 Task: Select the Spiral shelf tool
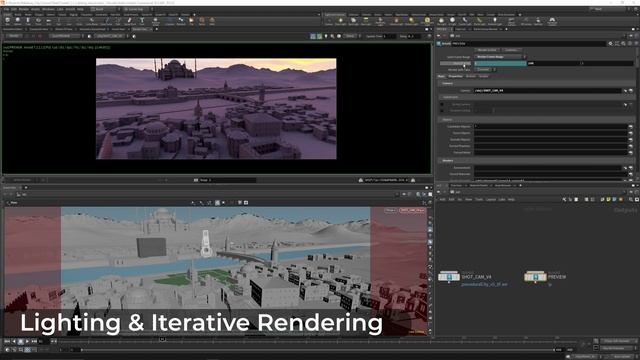point(202,20)
